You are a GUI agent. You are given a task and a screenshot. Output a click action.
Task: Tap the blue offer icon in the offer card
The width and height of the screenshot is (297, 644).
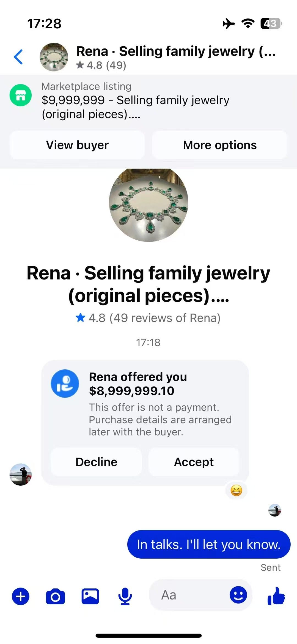[65, 384]
